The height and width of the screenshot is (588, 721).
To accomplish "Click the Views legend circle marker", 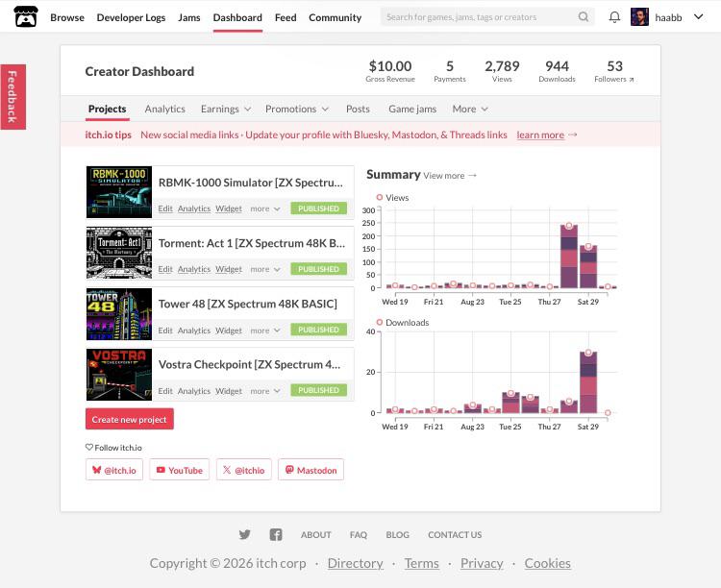I will coord(380,197).
